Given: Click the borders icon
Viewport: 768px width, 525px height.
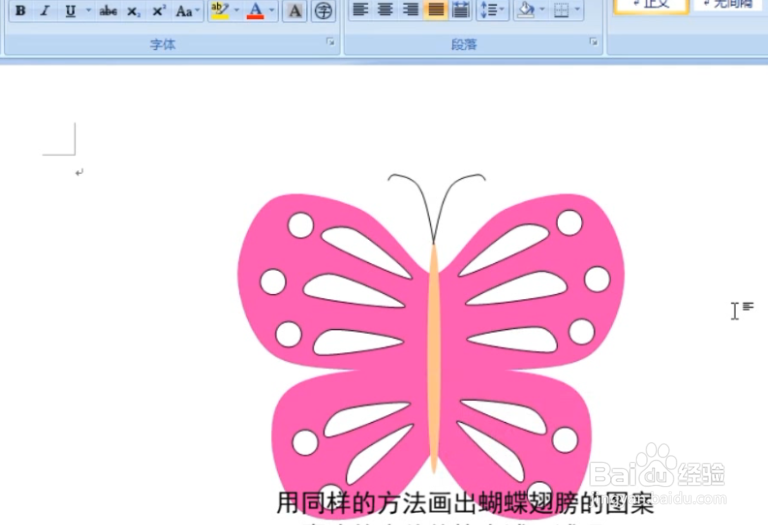Looking at the screenshot, I should (561, 10).
